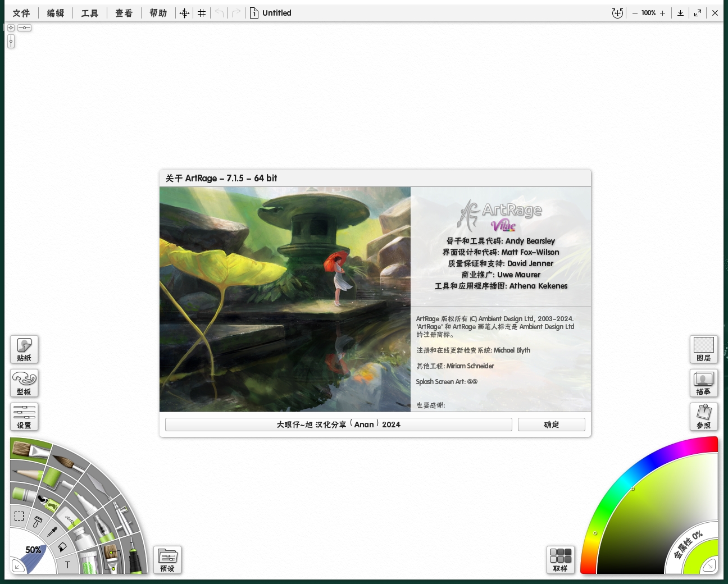Open the 编辑 (Edit) menu
728x584 pixels.
pyautogui.click(x=56, y=13)
